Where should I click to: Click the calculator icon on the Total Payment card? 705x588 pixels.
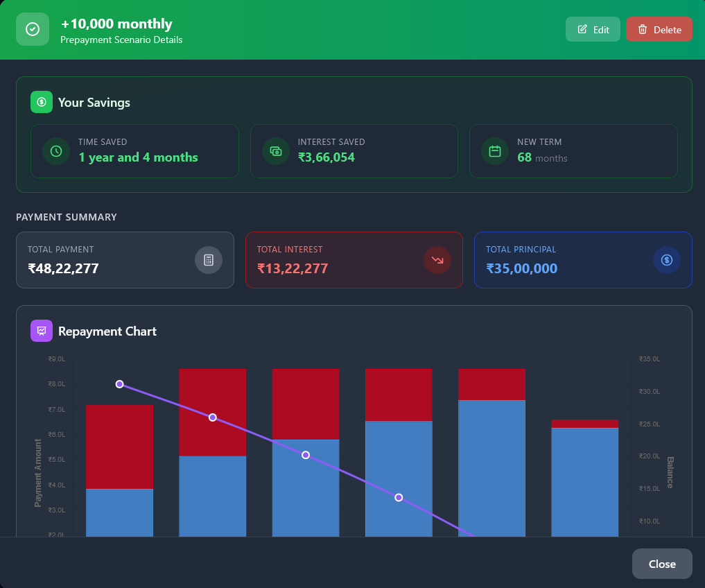coord(208,260)
